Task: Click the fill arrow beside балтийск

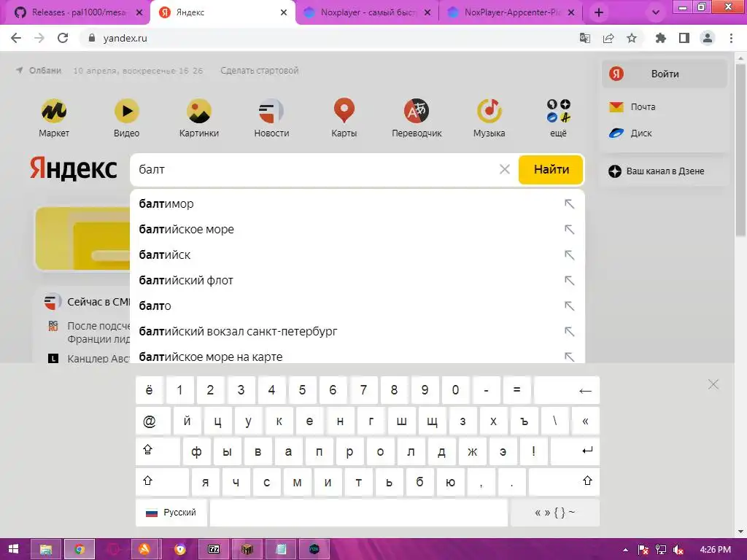Action: tap(569, 254)
